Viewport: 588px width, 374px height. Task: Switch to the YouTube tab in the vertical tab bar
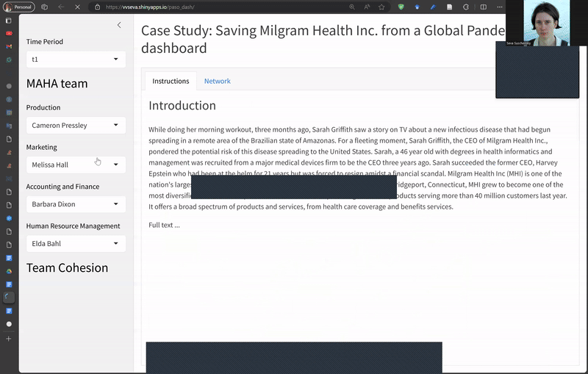pyautogui.click(x=9, y=33)
